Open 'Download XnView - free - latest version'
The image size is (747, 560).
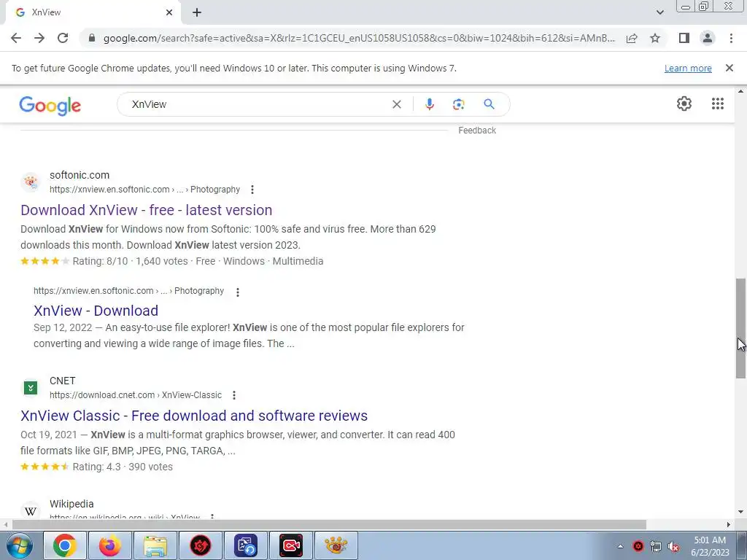click(x=146, y=210)
